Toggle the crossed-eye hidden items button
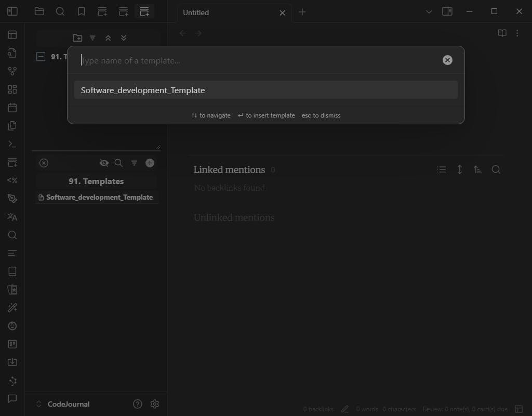Screen dimensions: 532x416 [104, 163]
